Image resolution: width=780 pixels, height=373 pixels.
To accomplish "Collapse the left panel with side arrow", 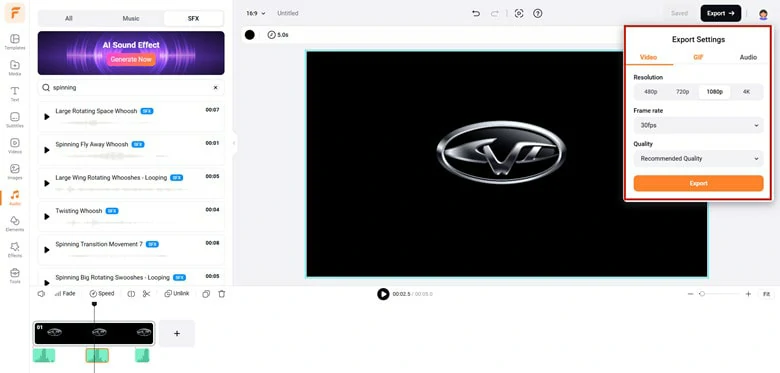I will [x=234, y=143].
